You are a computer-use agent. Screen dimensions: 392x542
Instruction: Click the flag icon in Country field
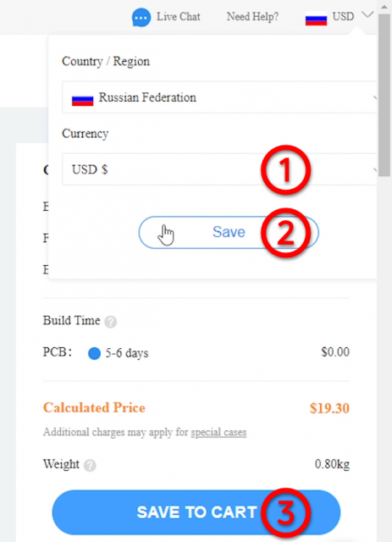click(82, 100)
